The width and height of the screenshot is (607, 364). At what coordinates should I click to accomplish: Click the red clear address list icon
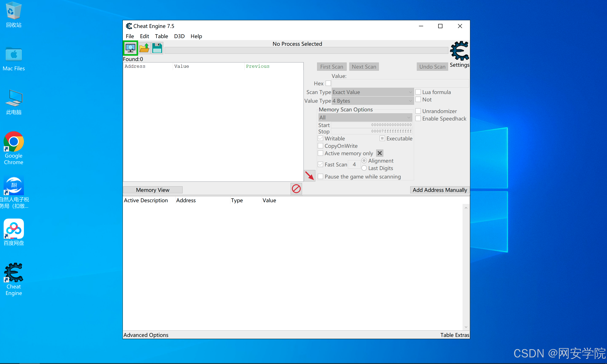pyautogui.click(x=296, y=189)
